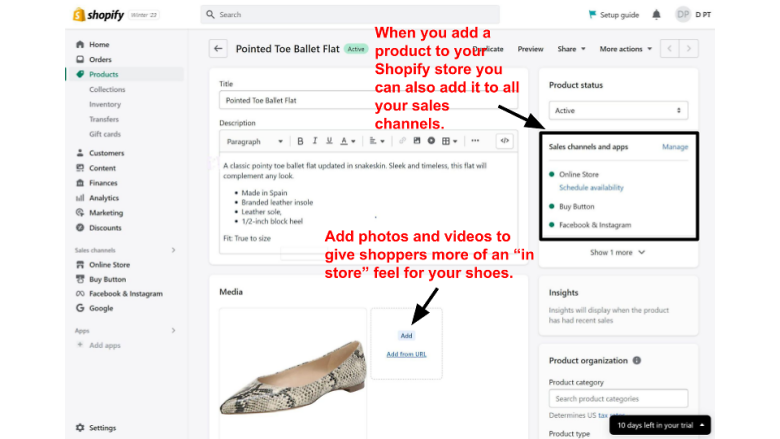Open Inventory under Products
780x439 pixels.
click(x=105, y=104)
